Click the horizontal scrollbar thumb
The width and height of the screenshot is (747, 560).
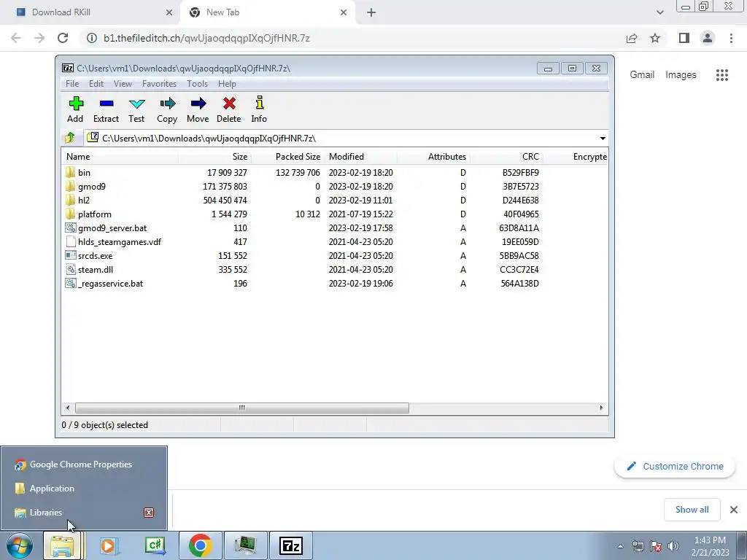[242, 408]
